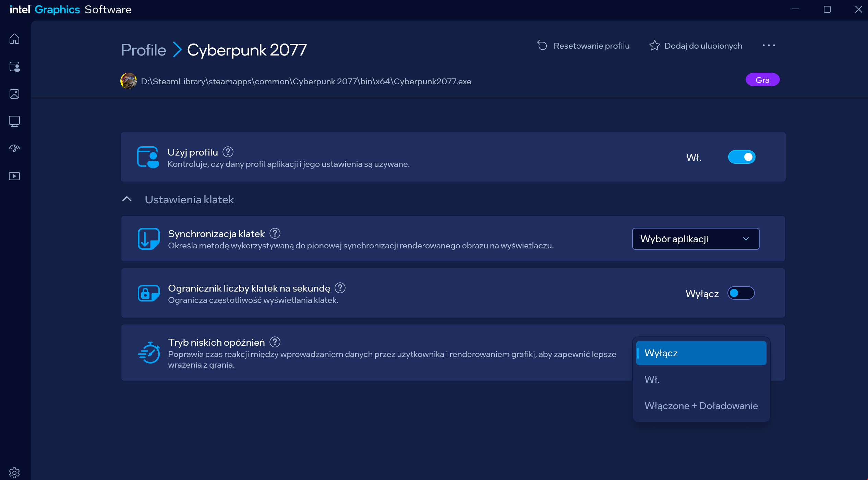Enable the frame rate limiter toggle
Screen dimensions: 868x480
click(741, 293)
